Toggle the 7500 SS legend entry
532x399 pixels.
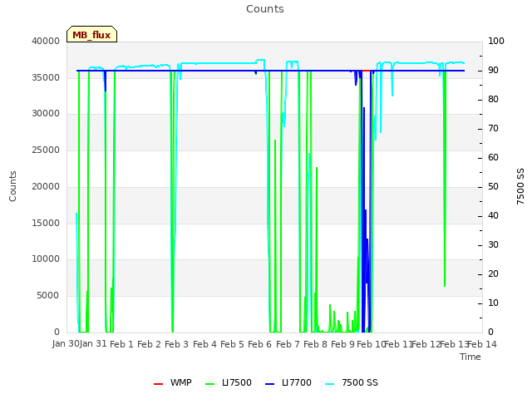pyautogui.click(x=352, y=382)
